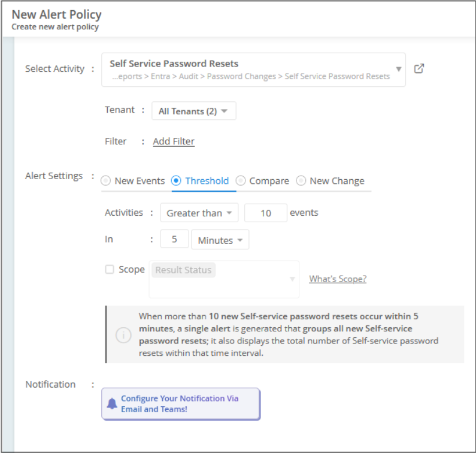The width and height of the screenshot is (476, 453).
Task: Click the bell icon in the notification button
Action: [112, 403]
